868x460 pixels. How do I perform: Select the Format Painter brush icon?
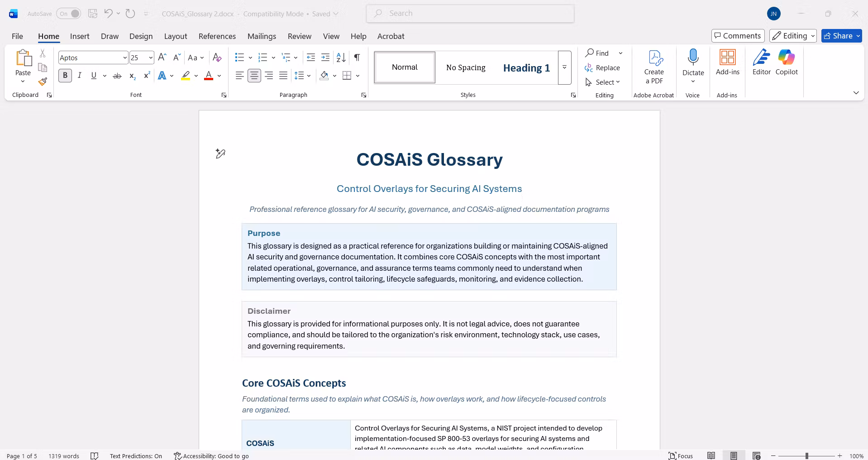[x=43, y=82]
